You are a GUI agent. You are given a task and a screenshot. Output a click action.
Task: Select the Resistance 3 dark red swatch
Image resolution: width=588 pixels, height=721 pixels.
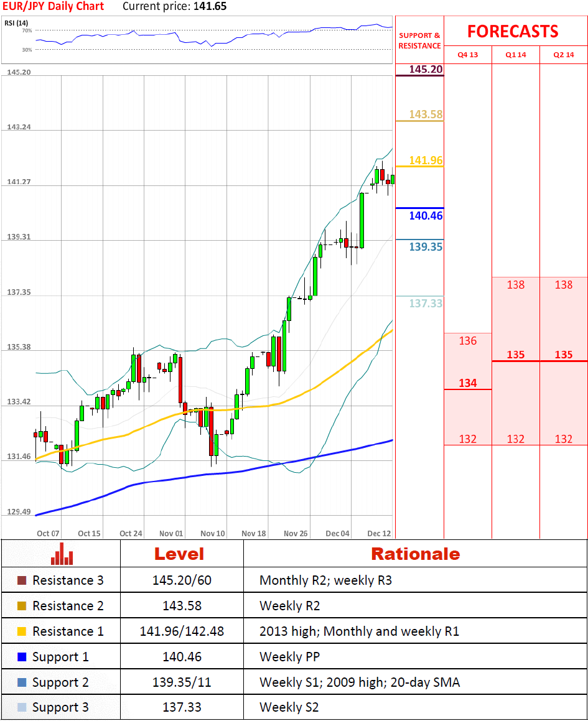click(22, 580)
